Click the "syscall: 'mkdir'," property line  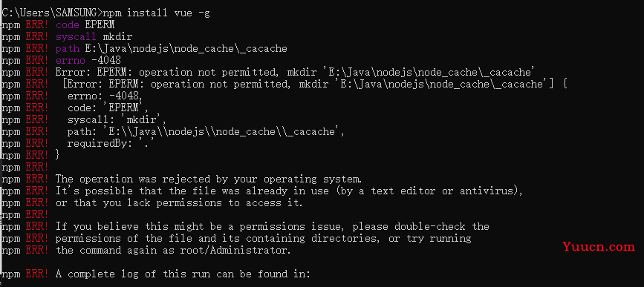117,120
